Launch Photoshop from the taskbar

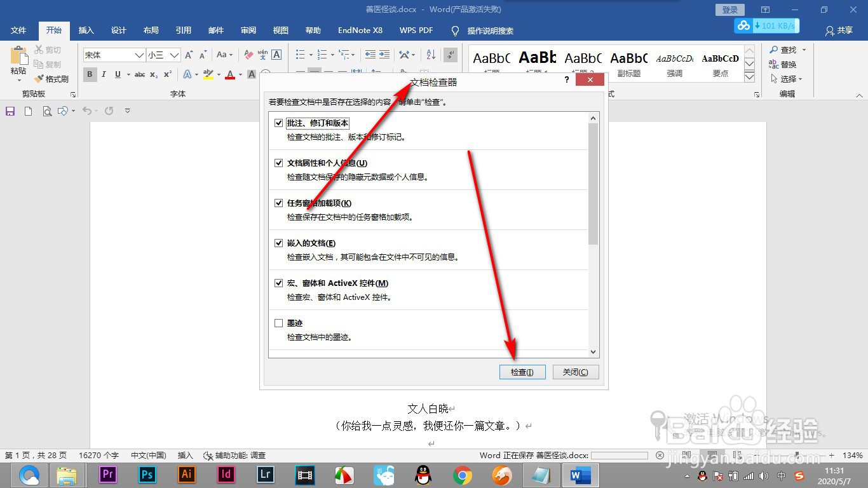pos(147,475)
